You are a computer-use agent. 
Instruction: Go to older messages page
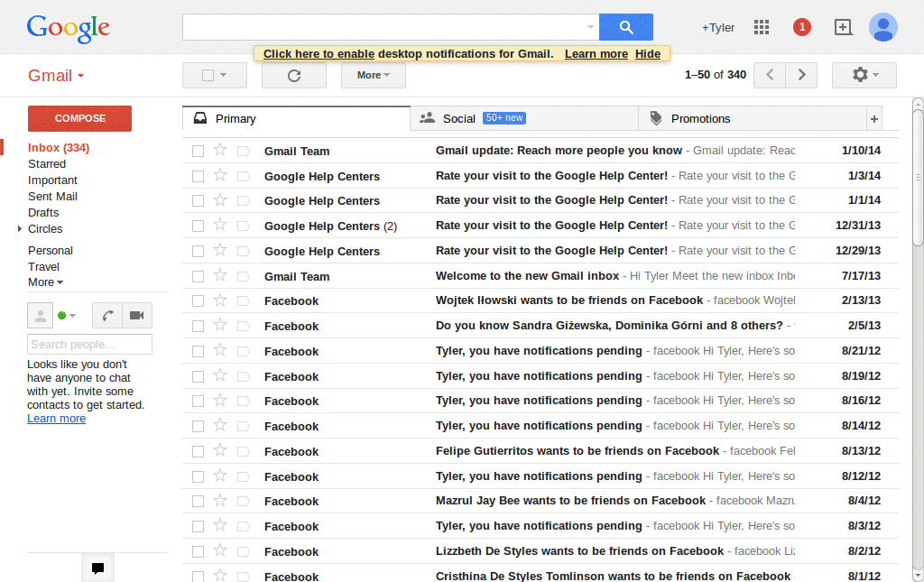coord(801,75)
